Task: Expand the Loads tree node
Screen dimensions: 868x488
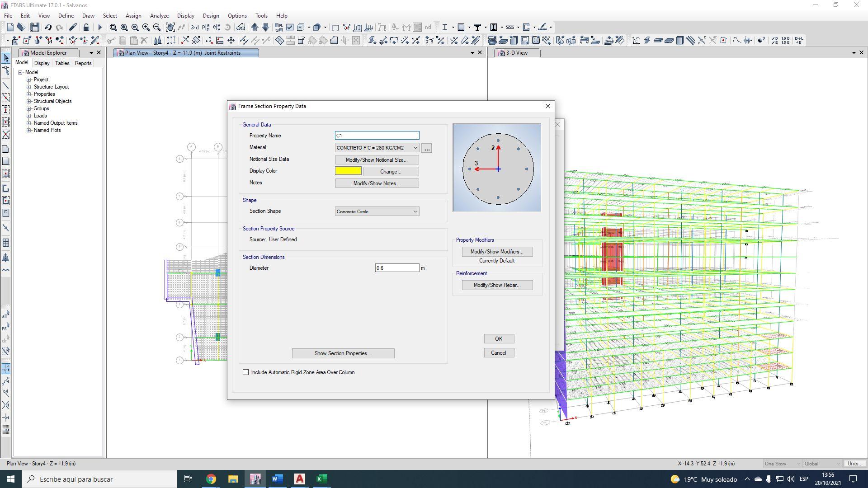Action: [29, 116]
